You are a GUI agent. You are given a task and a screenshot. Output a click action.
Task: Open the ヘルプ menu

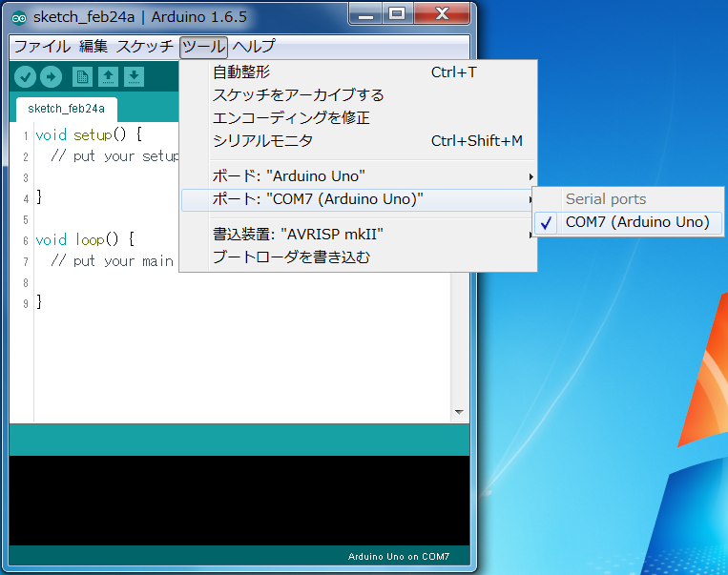tap(254, 47)
